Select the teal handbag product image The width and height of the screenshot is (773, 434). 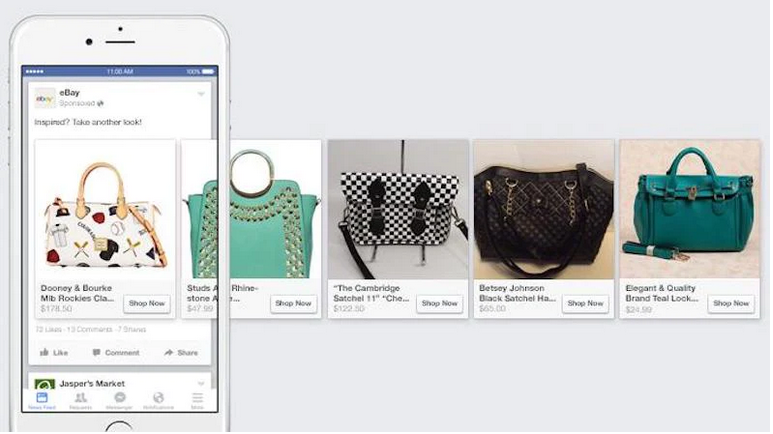[x=690, y=210]
